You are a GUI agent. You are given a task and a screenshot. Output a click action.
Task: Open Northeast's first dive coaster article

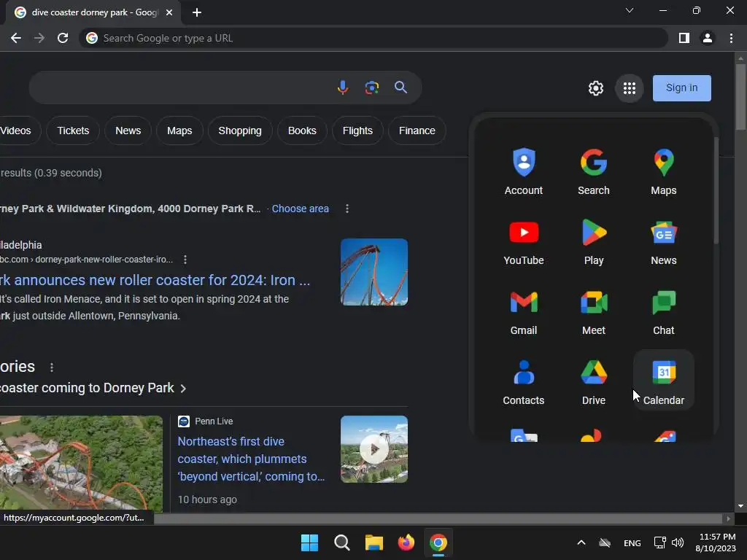click(x=251, y=459)
